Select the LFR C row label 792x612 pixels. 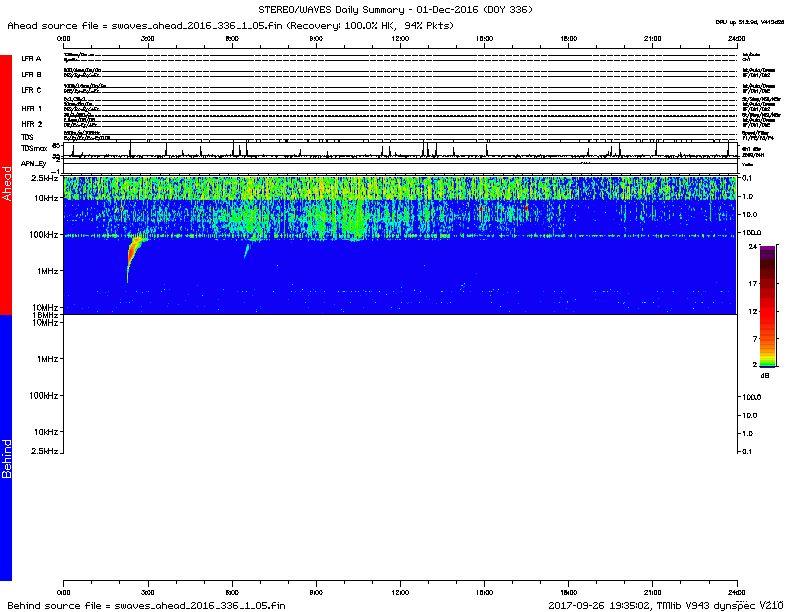tap(31, 90)
